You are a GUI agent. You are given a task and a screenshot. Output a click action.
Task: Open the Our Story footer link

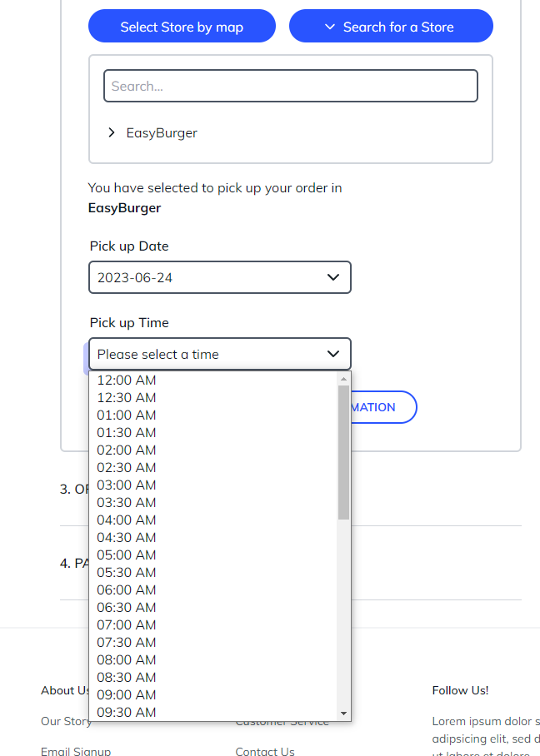[x=66, y=721]
